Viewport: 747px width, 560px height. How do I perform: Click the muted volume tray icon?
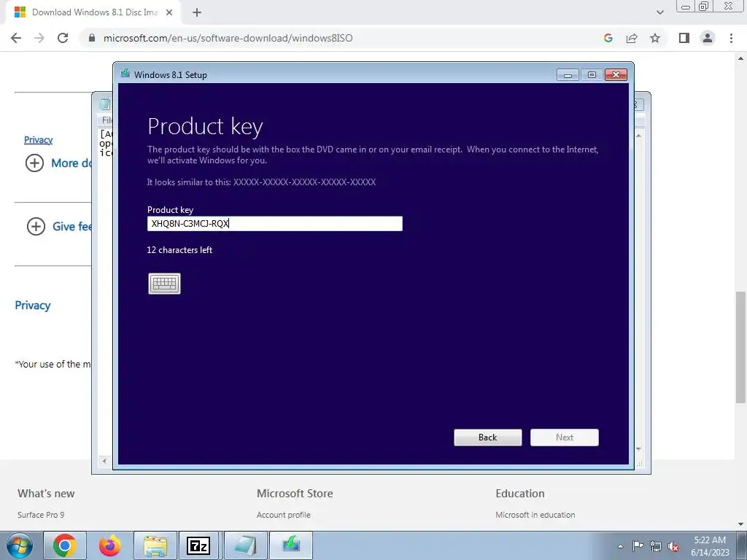[673, 547]
